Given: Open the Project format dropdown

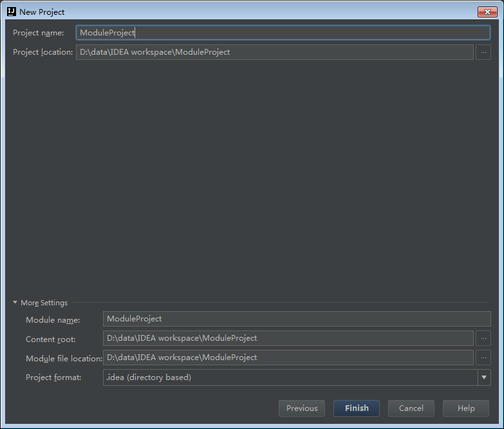Looking at the screenshot, I should (484, 377).
